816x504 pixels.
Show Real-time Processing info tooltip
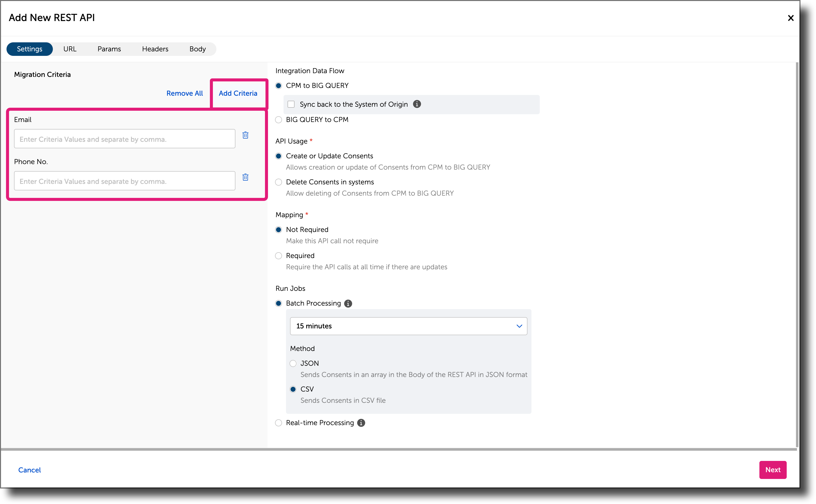[361, 423]
